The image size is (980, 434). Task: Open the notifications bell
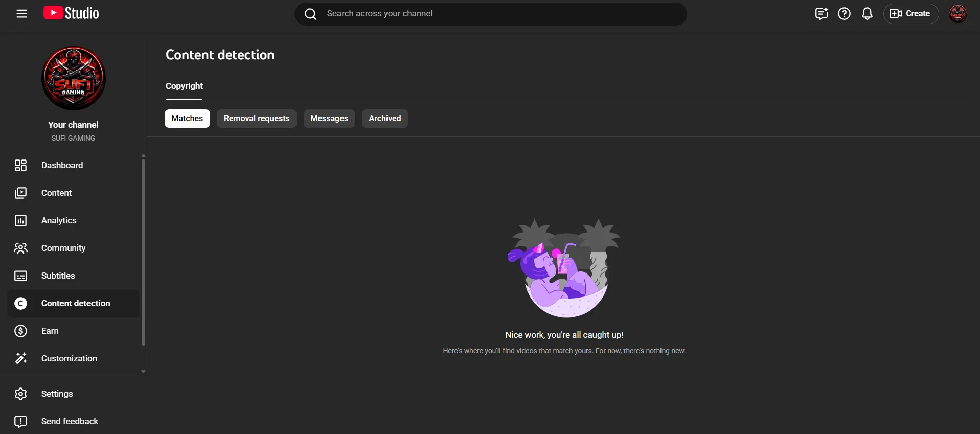click(x=867, y=14)
